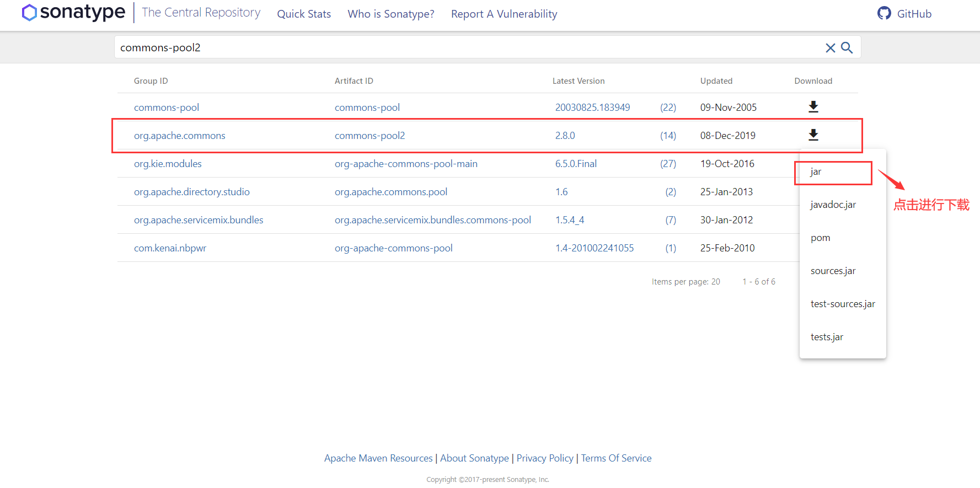980x488 pixels.
Task: Click the Artifact ID column header
Action: point(354,81)
